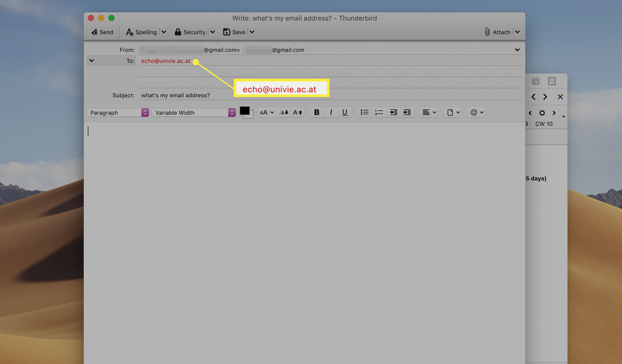Click To field recipient address
The height and width of the screenshot is (364, 622).
click(166, 61)
